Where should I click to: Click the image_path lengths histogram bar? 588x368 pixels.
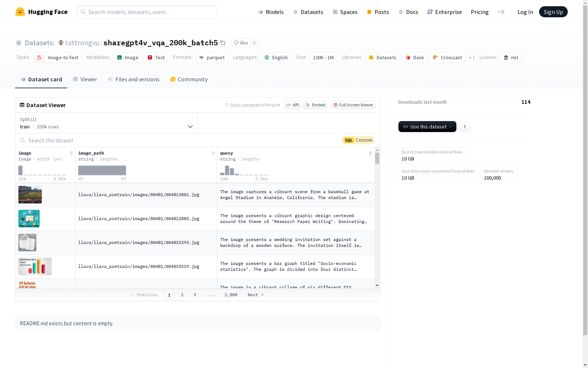tap(102, 170)
